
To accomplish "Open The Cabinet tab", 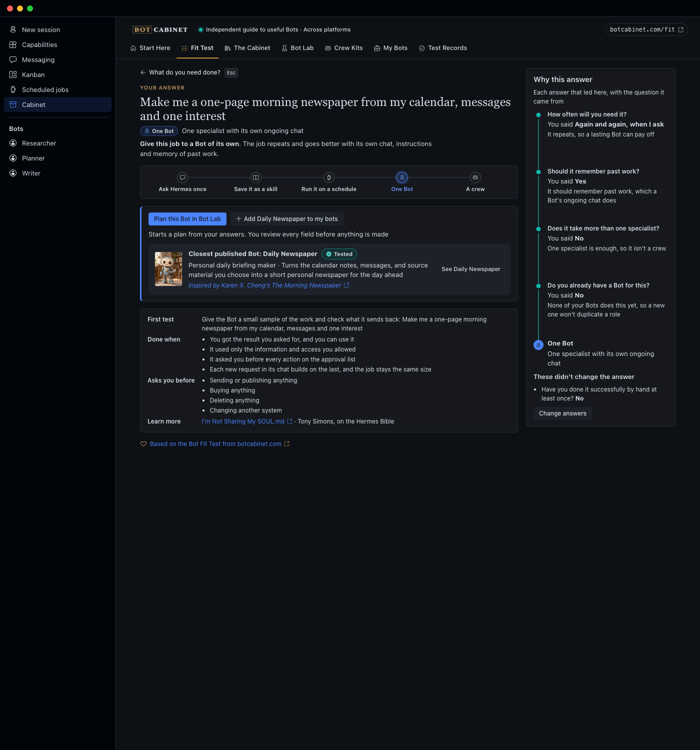I will point(247,48).
